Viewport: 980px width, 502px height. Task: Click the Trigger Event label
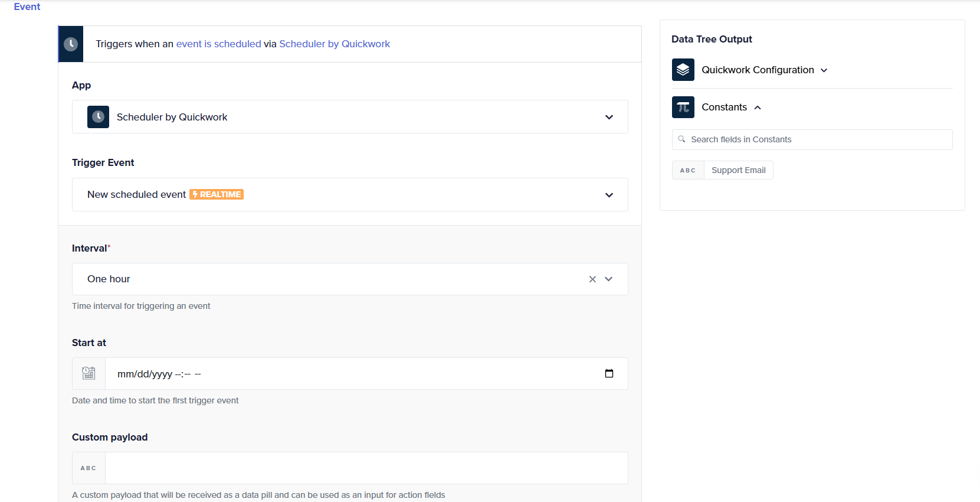pyautogui.click(x=103, y=162)
